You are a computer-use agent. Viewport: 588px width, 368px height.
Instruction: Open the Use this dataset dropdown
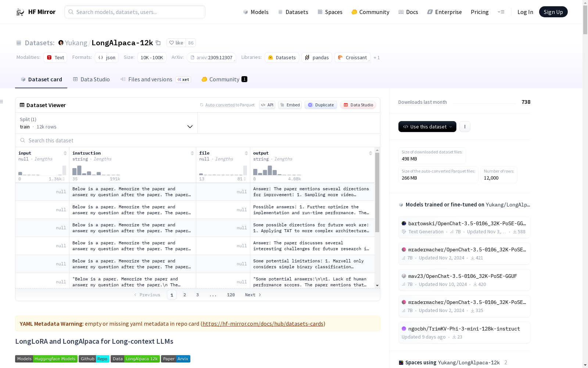427,127
